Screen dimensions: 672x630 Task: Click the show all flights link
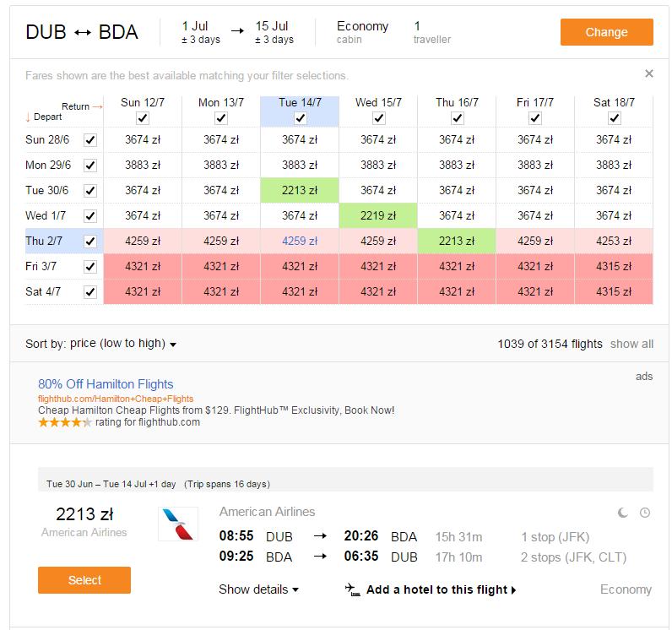tap(631, 344)
